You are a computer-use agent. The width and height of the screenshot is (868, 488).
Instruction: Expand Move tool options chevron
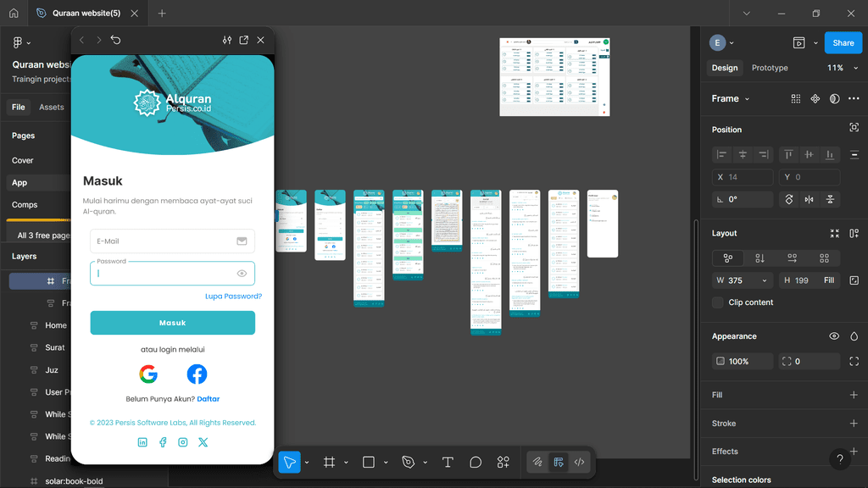(x=307, y=463)
